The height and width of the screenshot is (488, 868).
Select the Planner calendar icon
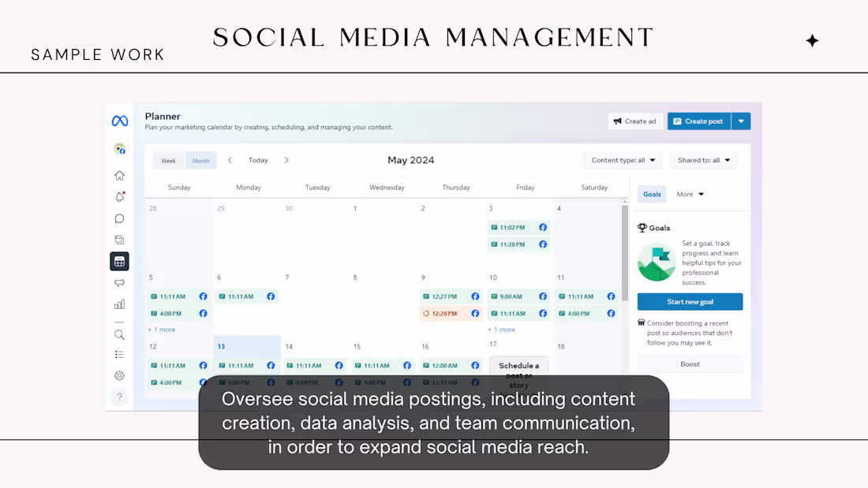(x=120, y=261)
